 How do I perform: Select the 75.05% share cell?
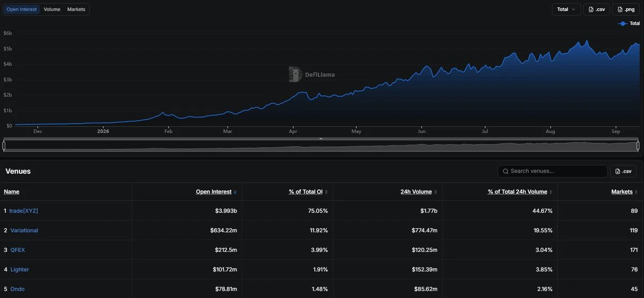tap(319, 211)
